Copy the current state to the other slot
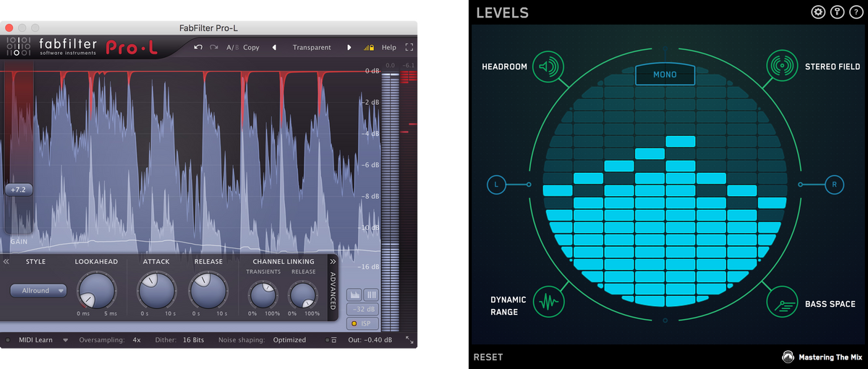This screenshot has width=868, height=369. pyautogui.click(x=251, y=47)
